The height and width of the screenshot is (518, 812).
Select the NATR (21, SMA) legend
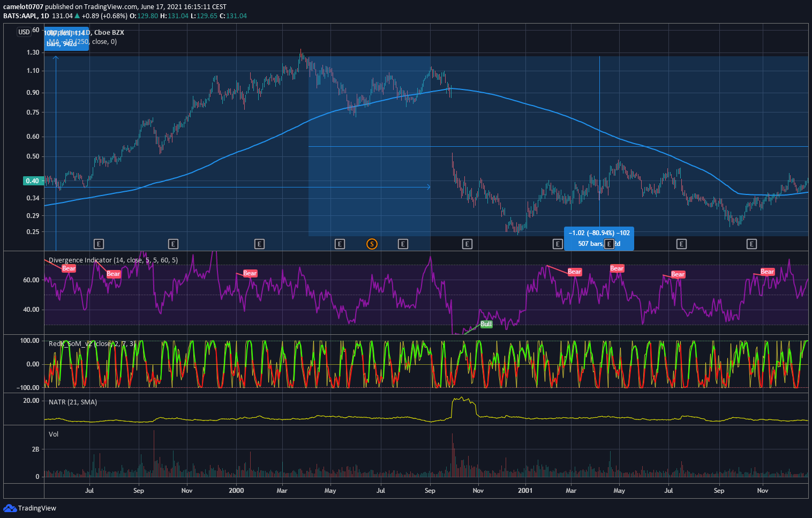[73, 402]
